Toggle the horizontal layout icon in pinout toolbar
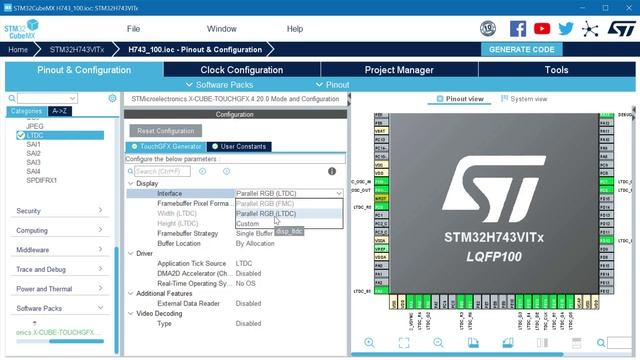 pos(576,343)
